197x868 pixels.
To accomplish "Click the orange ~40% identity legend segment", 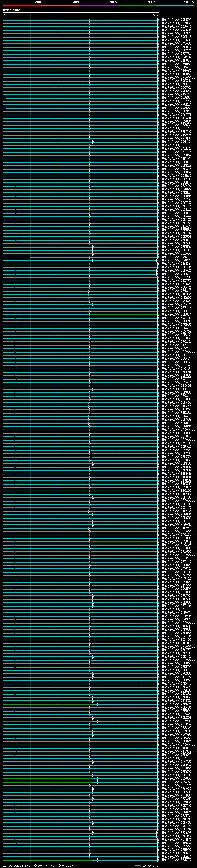I will click(60, 6).
